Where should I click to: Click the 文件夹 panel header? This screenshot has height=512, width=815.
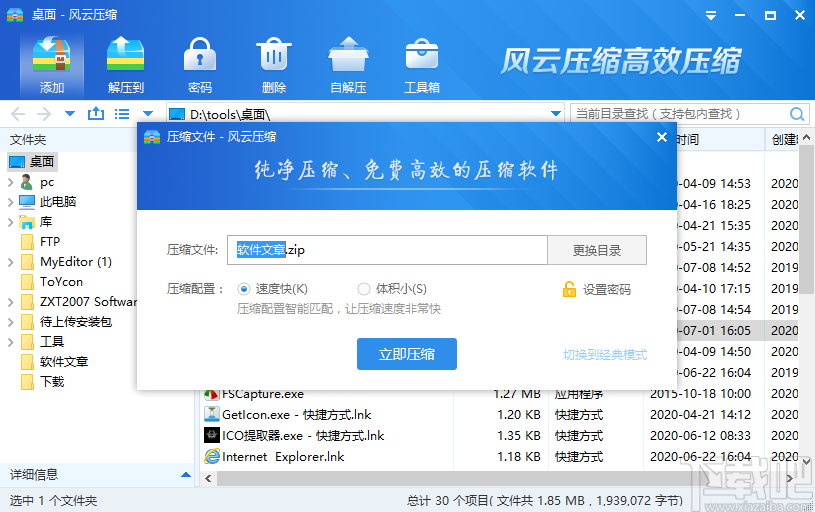pyautogui.click(x=28, y=139)
